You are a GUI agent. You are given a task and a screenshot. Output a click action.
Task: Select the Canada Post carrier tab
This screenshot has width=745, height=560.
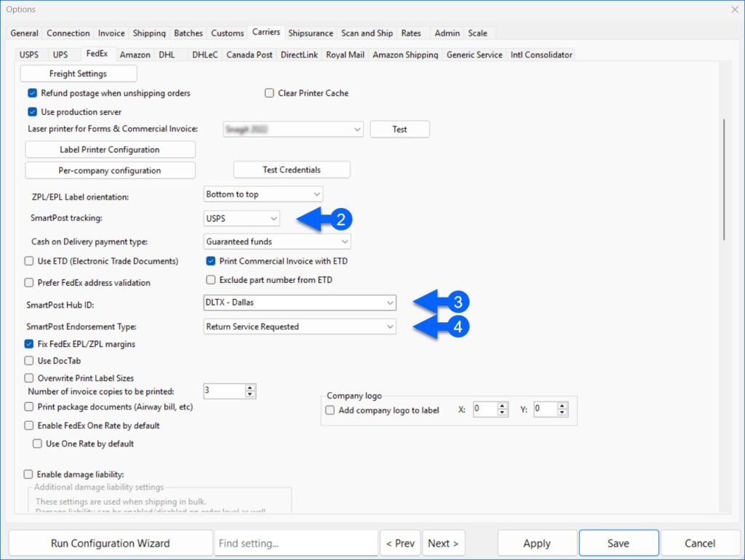[x=249, y=54]
